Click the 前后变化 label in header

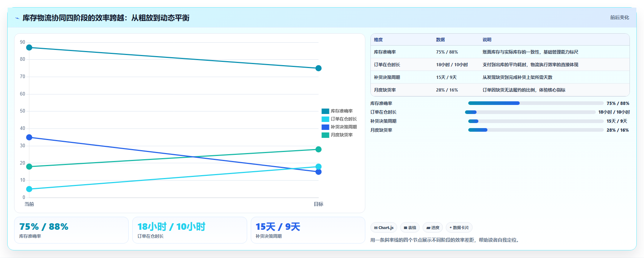tap(619, 17)
